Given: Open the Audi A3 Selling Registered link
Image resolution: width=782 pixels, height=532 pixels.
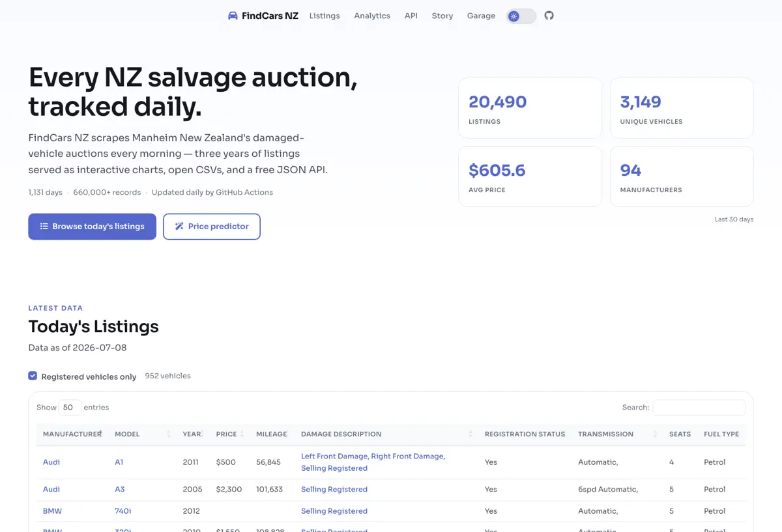Looking at the screenshot, I should pyautogui.click(x=334, y=490).
